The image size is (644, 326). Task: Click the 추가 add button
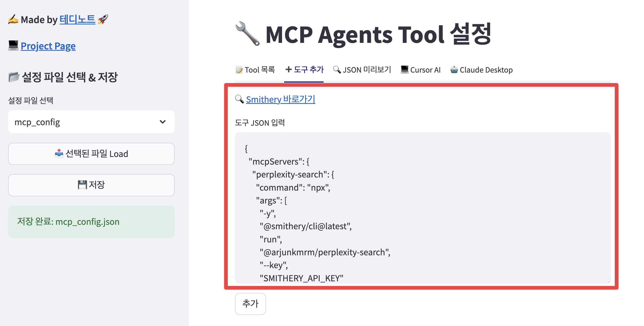tap(250, 304)
